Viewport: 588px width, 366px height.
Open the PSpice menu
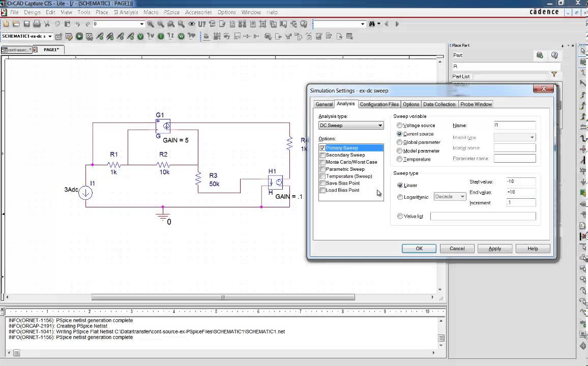(172, 12)
